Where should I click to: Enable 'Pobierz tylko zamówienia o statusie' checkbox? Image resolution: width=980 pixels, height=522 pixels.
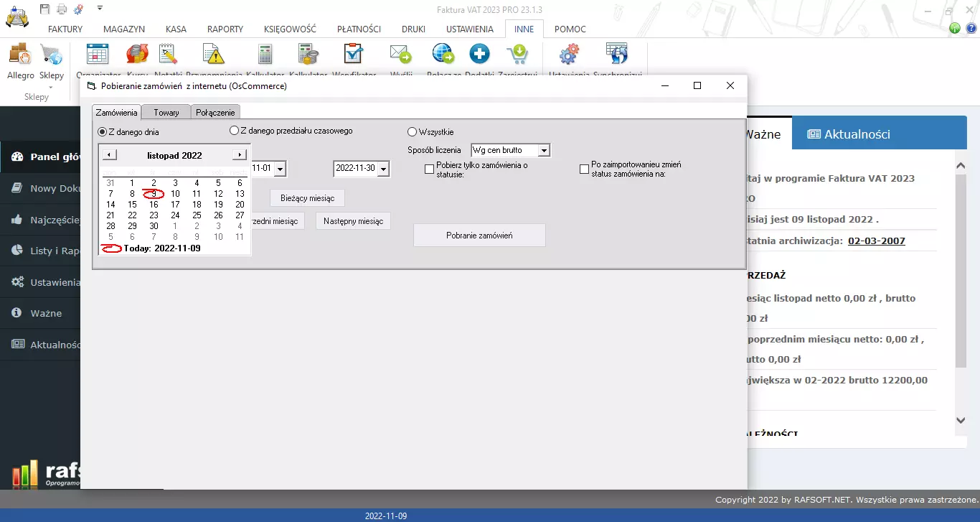click(x=430, y=169)
